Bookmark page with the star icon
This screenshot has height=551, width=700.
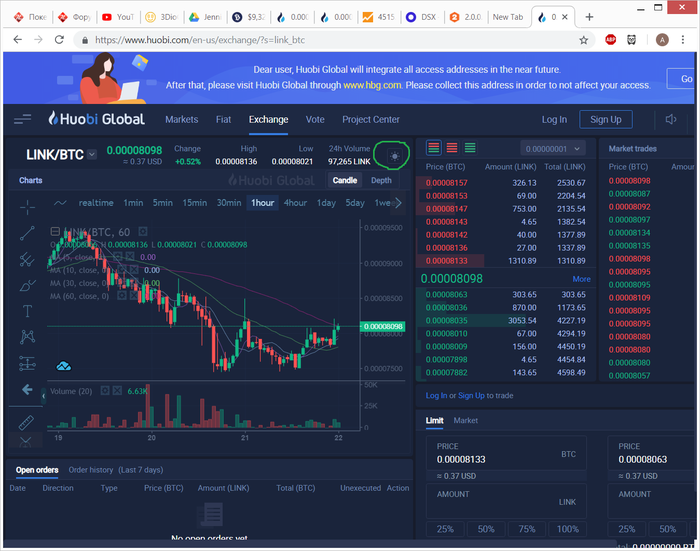point(583,40)
